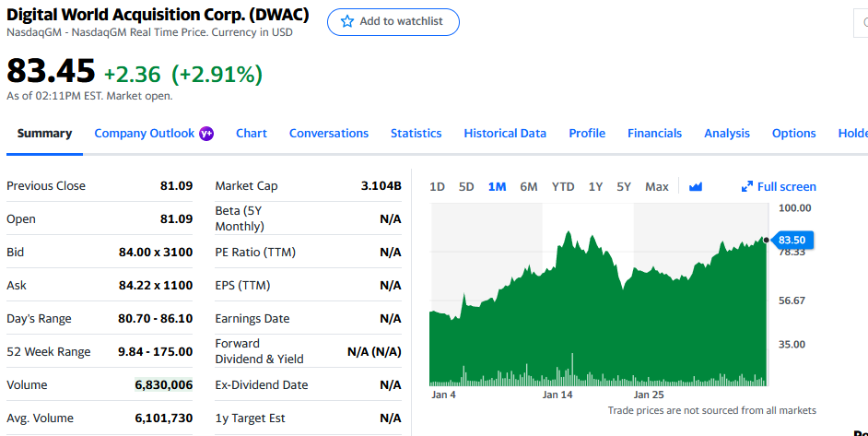Open the chart in Full screen
The height and width of the screenshot is (436, 868).
pos(779,187)
